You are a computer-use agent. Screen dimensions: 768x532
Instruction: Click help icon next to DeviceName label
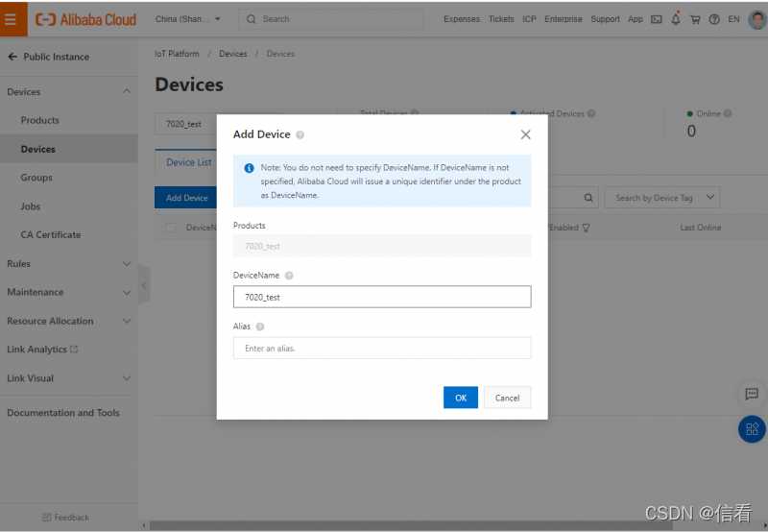[289, 276]
